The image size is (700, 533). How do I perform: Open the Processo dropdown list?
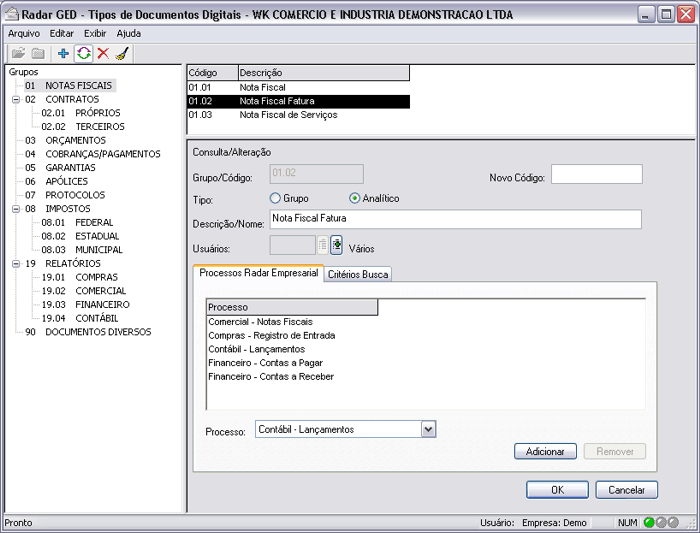(x=429, y=429)
